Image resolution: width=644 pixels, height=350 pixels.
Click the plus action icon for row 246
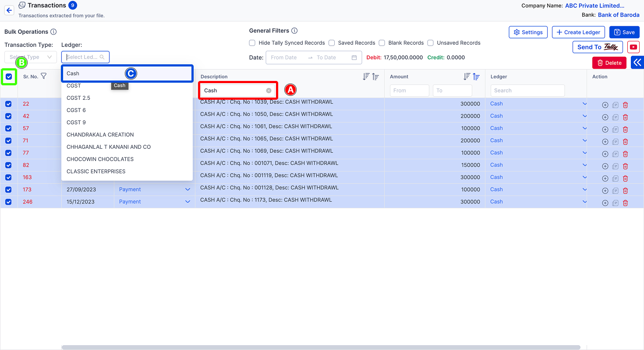coord(605,203)
